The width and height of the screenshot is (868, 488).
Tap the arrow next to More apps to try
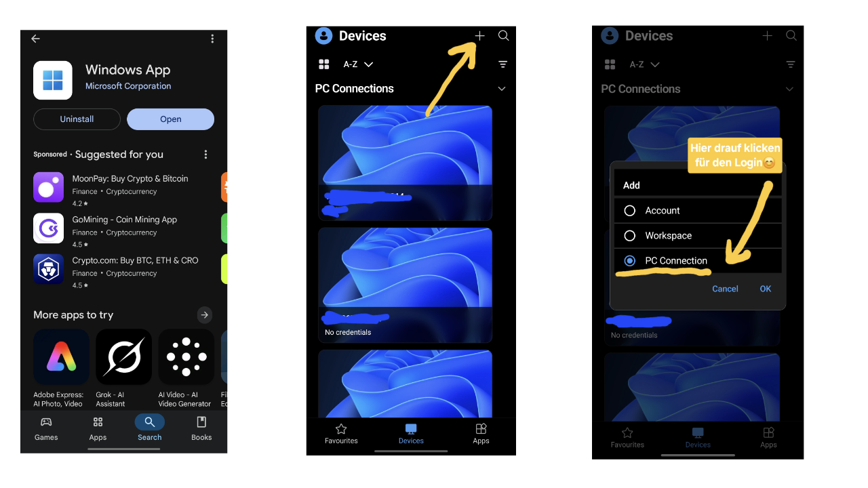pos(204,315)
